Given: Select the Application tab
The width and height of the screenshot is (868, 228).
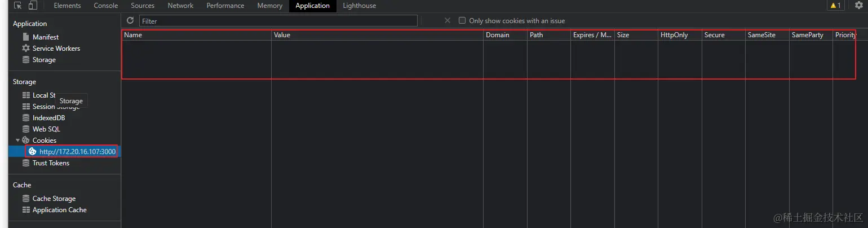Looking at the screenshot, I should (x=312, y=6).
